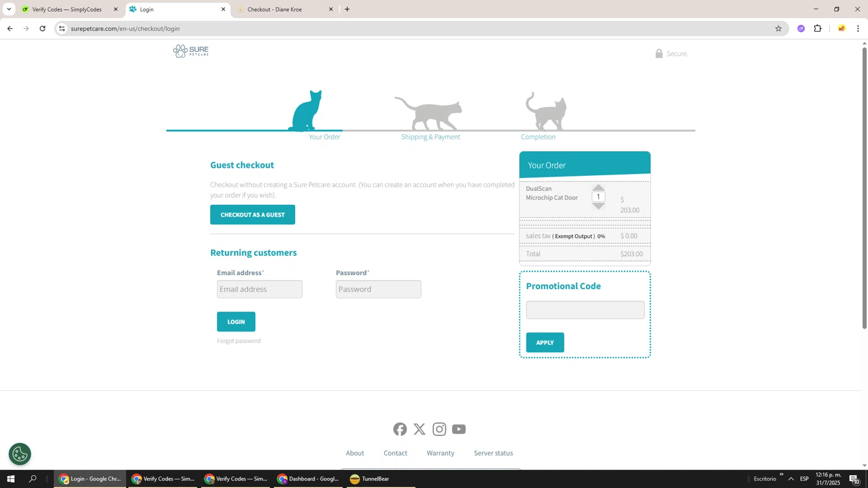Image resolution: width=868 pixels, height=488 pixels.
Task: Close the Login tab
Action: tap(223, 9)
